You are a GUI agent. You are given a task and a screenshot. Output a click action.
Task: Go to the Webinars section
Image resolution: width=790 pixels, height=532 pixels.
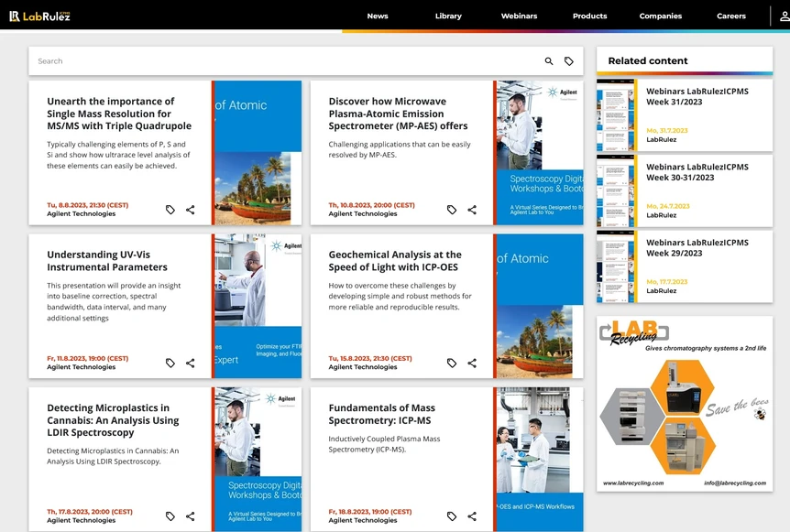click(519, 16)
